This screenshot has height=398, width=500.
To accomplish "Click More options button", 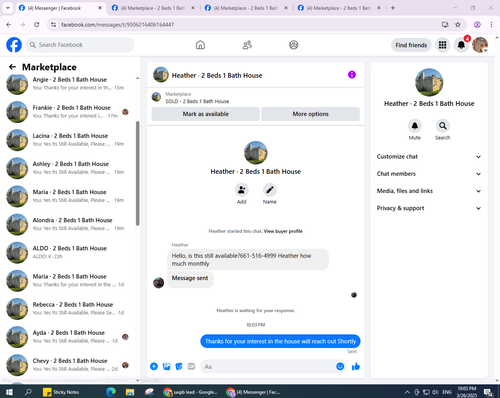I will [x=311, y=114].
